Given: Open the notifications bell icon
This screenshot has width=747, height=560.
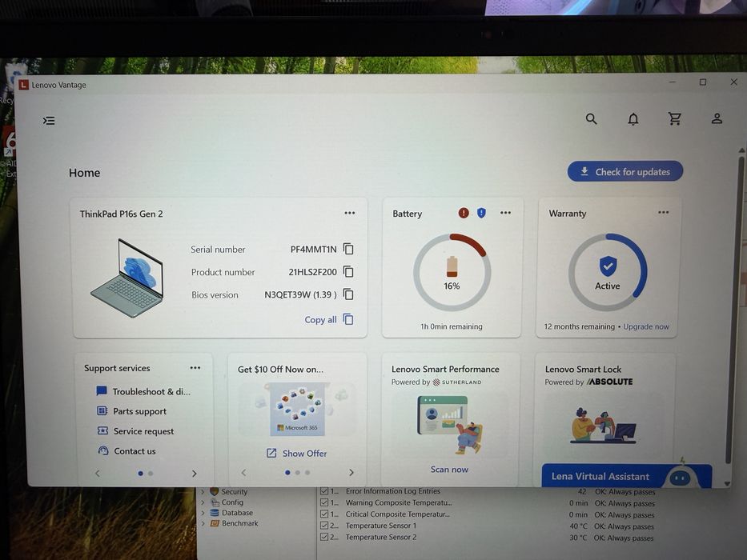Looking at the screenshot, I should 633,119.
